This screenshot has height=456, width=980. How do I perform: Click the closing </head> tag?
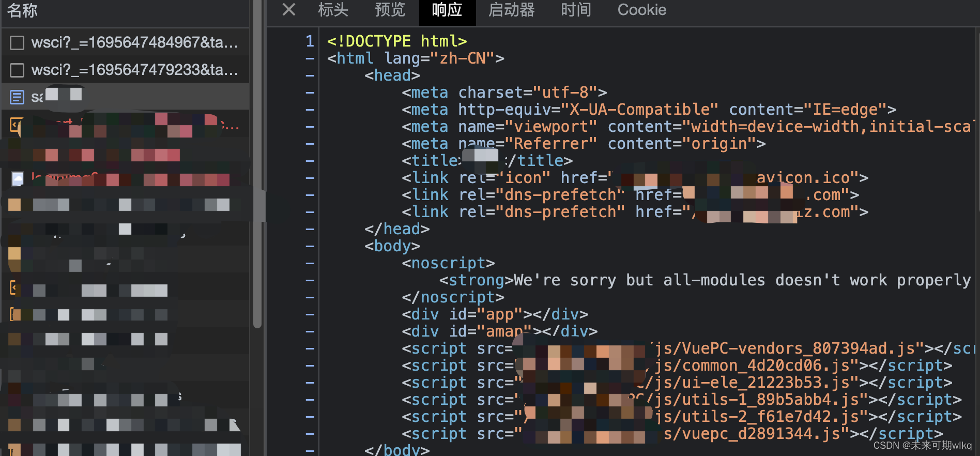click(x=397, y=229)
